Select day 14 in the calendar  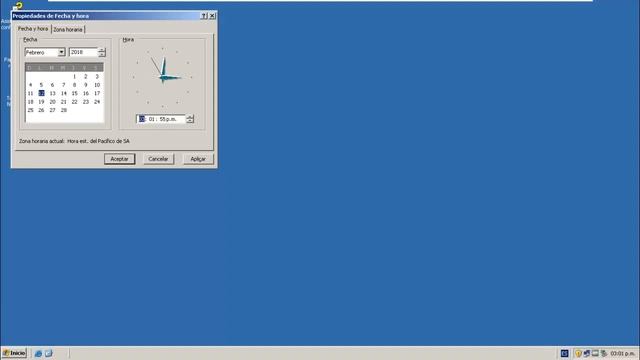(x=63, y=93)
